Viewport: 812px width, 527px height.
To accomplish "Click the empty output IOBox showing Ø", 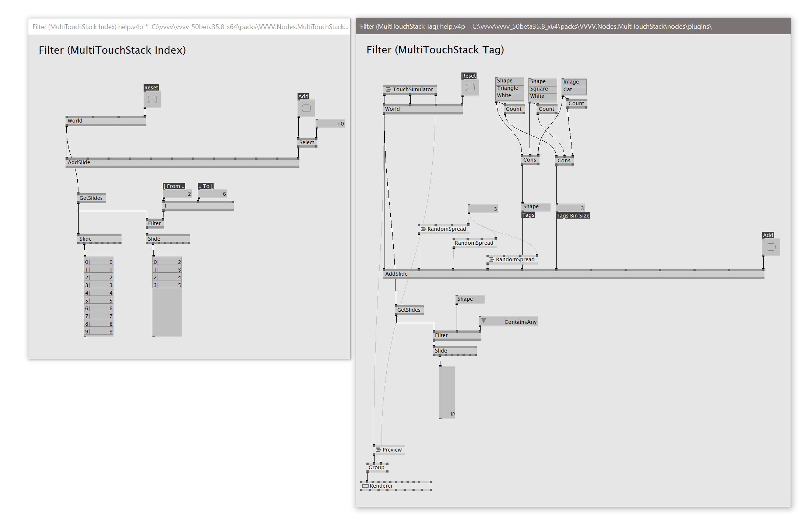I will pyautogui.click(x=447, y=392).
